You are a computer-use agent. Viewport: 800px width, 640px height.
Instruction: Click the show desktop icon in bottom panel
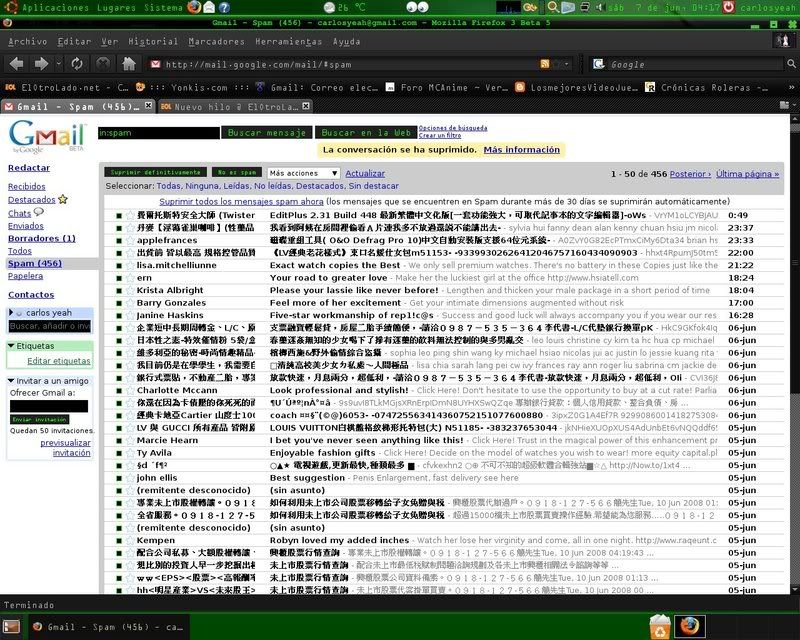point(11,627)
